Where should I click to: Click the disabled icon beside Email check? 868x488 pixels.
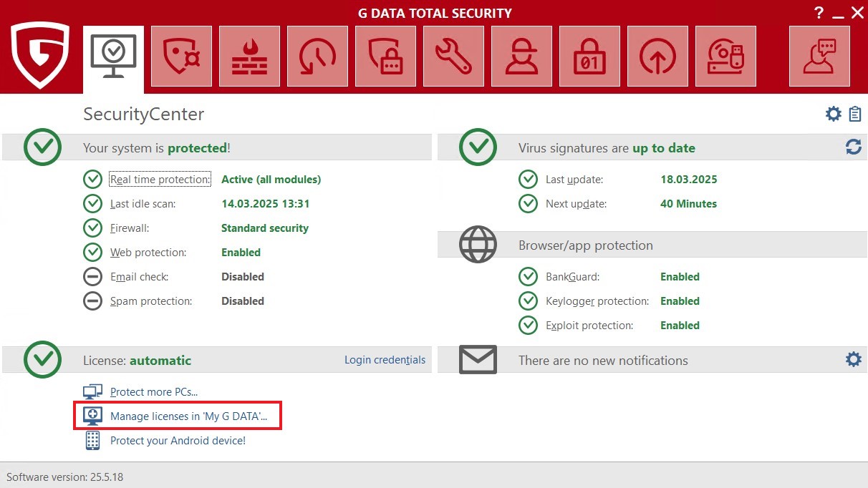click(92, 277)
